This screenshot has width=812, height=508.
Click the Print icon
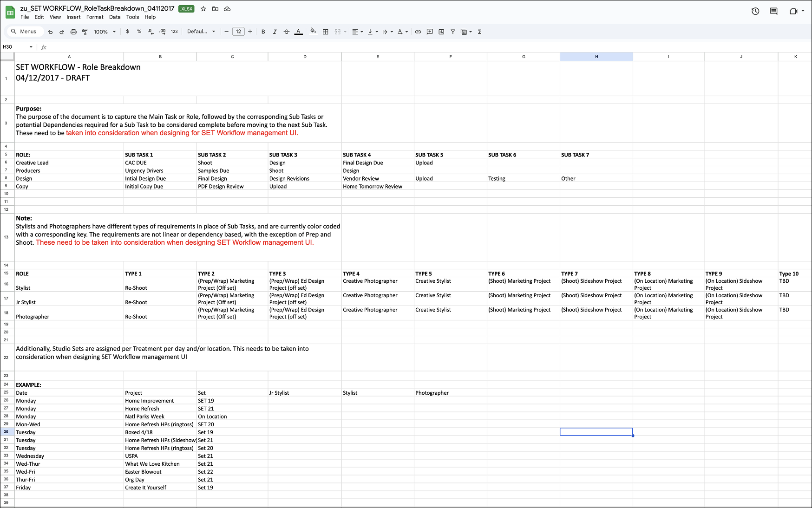point(73,32)
